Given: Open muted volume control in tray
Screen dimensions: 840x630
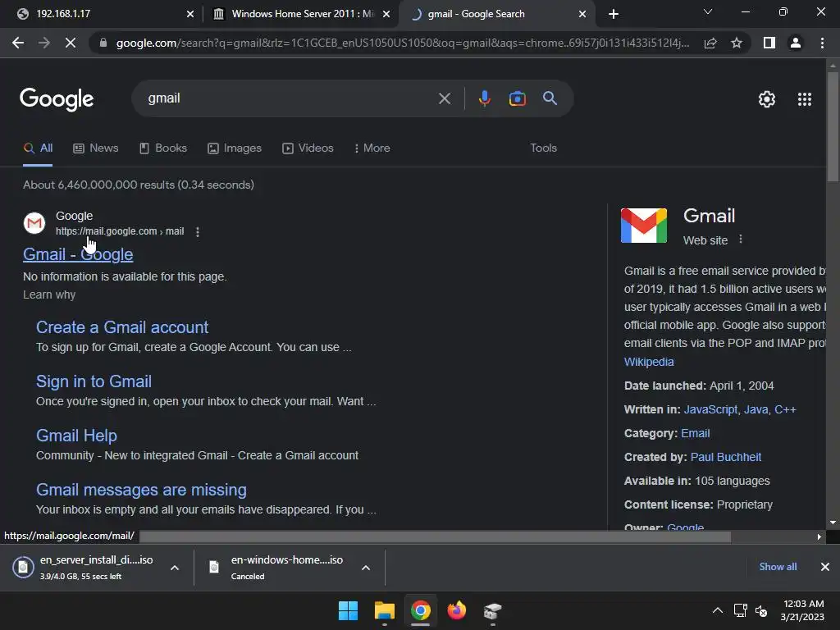Looking at the screenshot, I should (x=761, y=610).
